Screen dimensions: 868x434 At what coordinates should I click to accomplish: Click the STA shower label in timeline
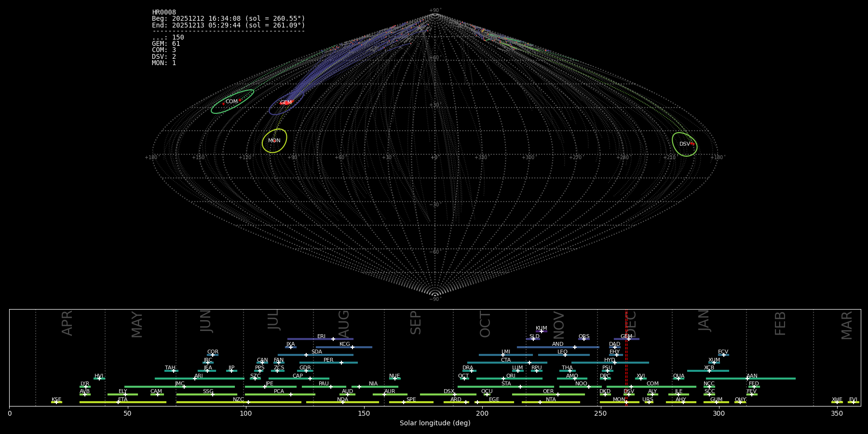[x=506, y=384]
